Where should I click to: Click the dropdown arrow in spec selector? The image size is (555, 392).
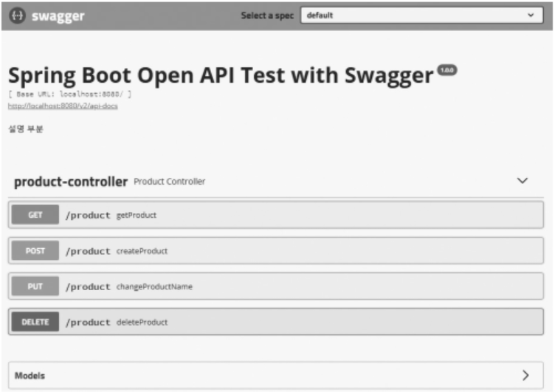point(531,16)
